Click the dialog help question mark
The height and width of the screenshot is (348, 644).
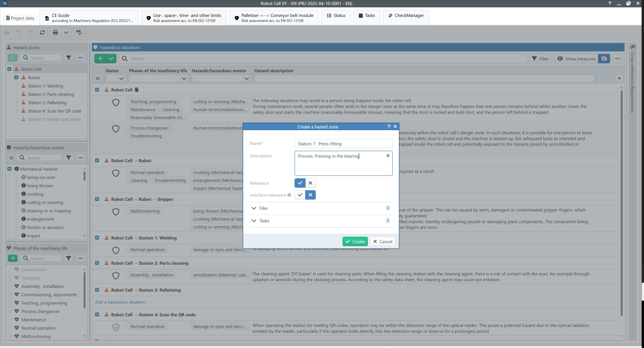(x=389, y=127)
